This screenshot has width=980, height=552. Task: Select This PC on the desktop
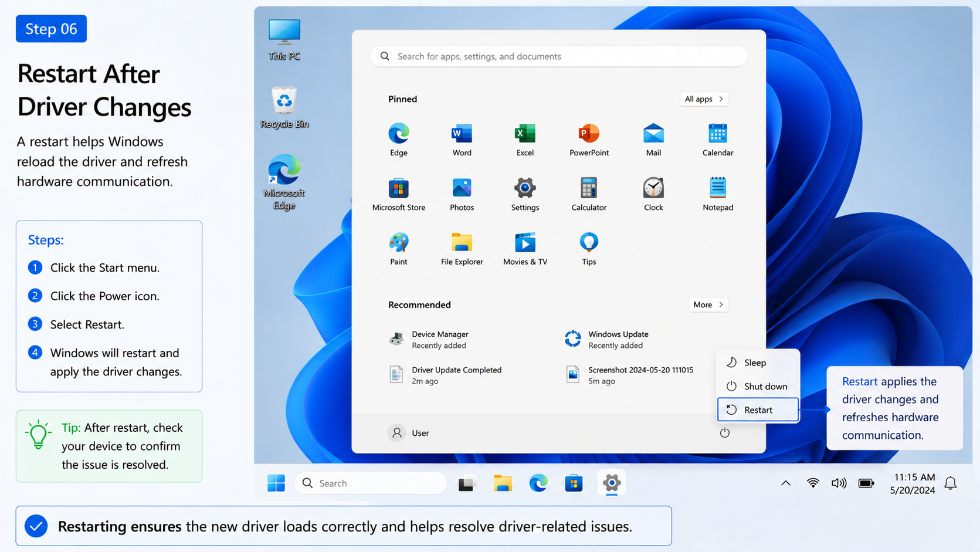tap(284, 39)
